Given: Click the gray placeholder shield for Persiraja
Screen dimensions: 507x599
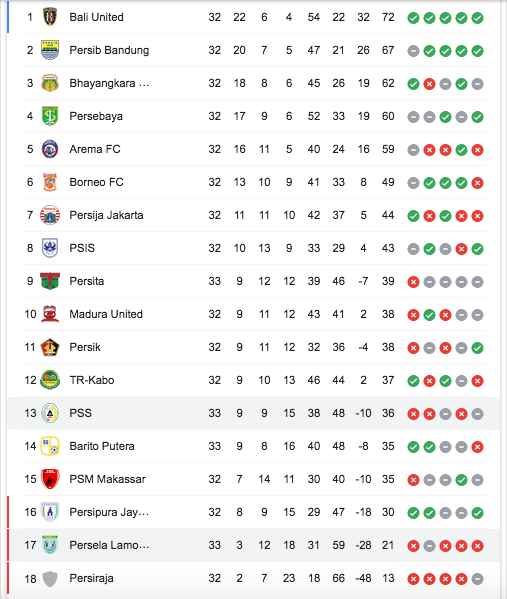Looking at the screenshot, I should 50,579.
